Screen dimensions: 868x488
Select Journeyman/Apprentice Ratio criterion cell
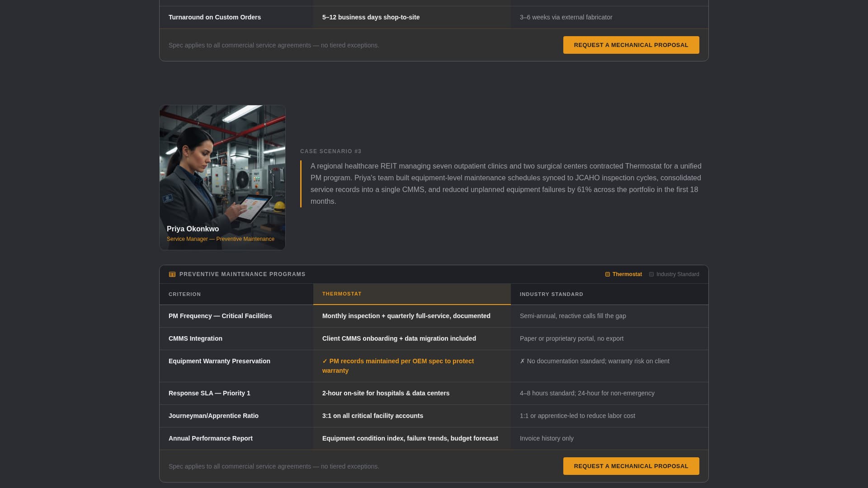point(236,416)
